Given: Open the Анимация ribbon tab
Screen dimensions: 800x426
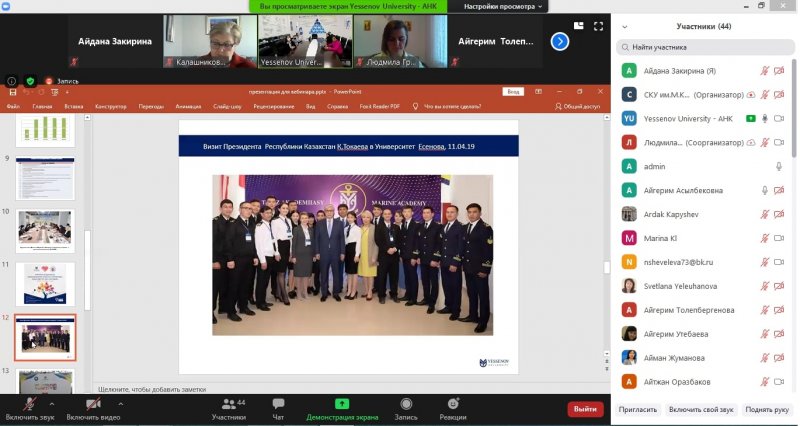Looking at the screenshot, I should [x=188, y=106].
